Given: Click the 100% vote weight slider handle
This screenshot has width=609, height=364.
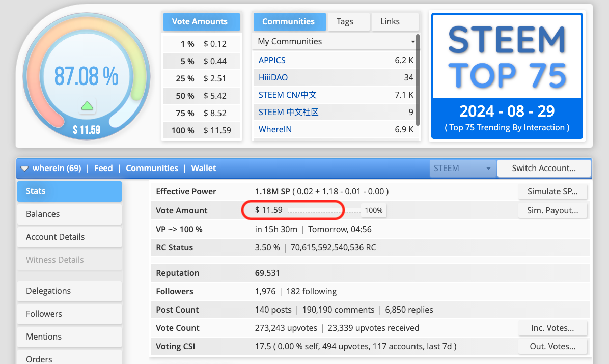Looking at the screenshot, I should click(x=374, y=210).
